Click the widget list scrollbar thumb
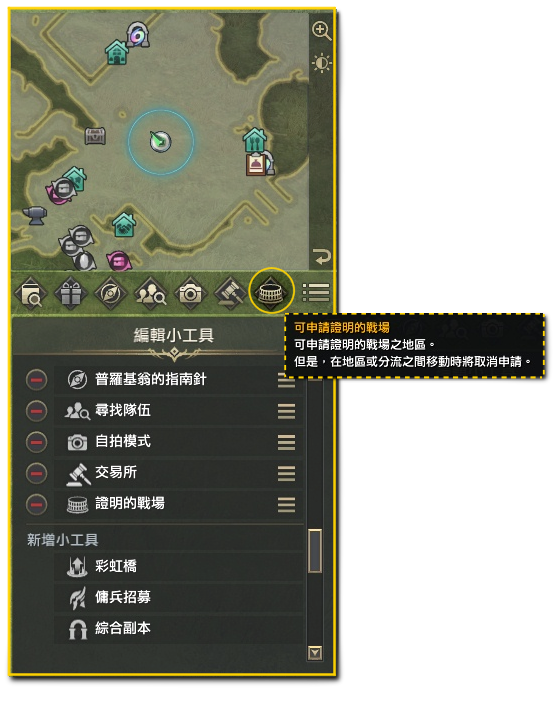 (315, 551)
